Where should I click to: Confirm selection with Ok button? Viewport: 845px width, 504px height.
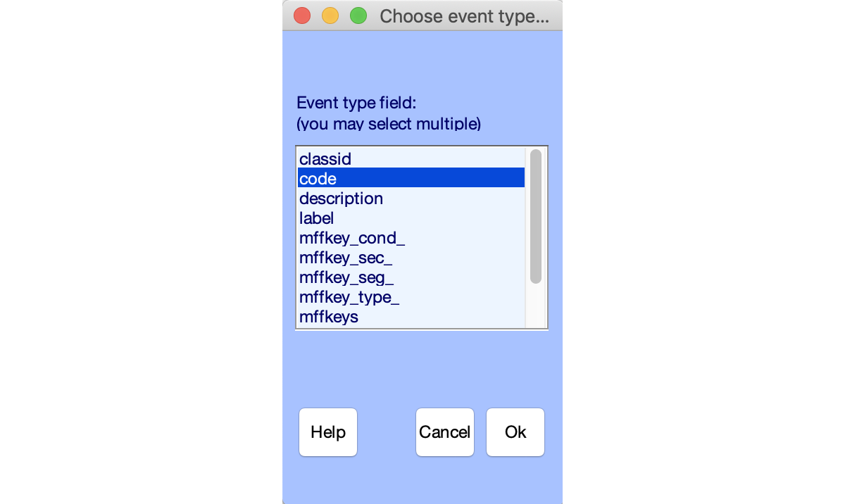tap(515, 432)
